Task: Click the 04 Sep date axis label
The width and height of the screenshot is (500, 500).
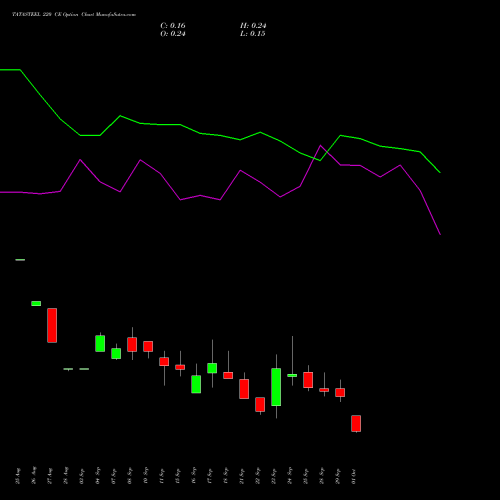Action: [98, 476]
